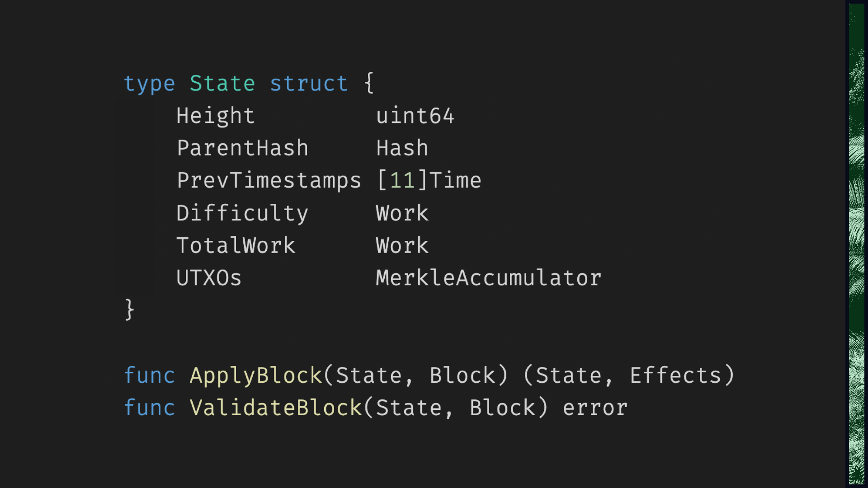
Task: Click the ApplyBlock function name
Action: coord(255,375)
